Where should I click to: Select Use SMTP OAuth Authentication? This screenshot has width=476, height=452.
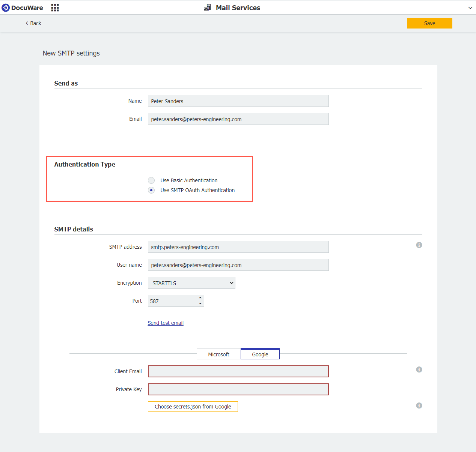click(151, 190)
